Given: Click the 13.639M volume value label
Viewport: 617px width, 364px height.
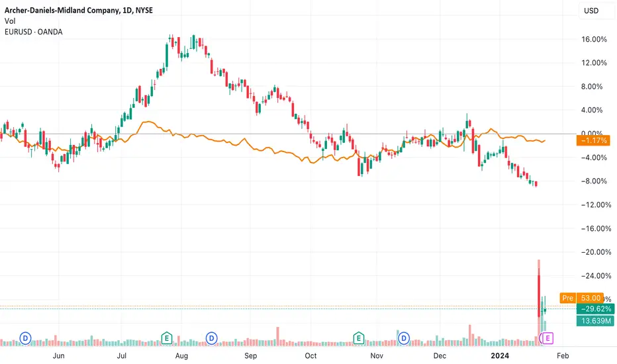Looking at the screenshot, I should [x=595, y=321].
